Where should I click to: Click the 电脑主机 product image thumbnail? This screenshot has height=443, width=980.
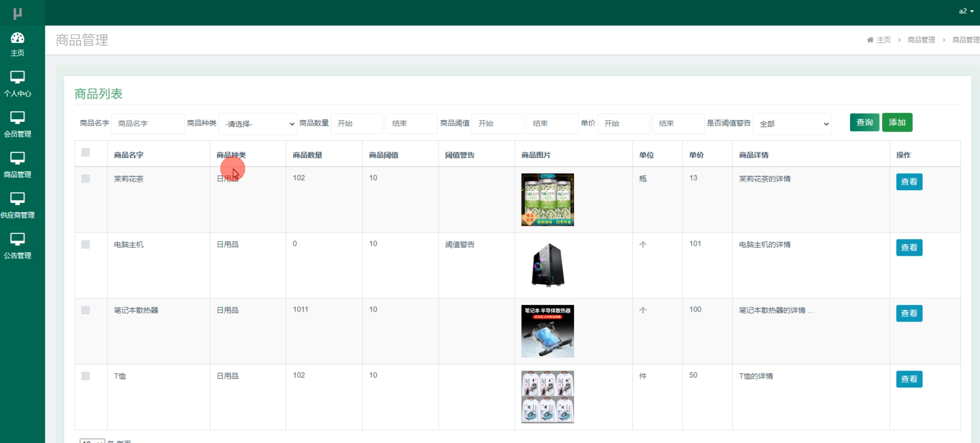tap(547, 265)
